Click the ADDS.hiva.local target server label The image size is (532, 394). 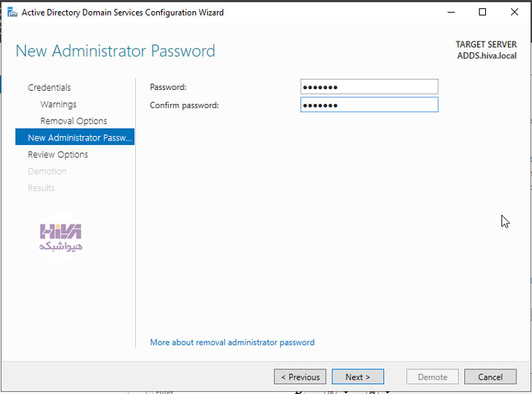487,56
